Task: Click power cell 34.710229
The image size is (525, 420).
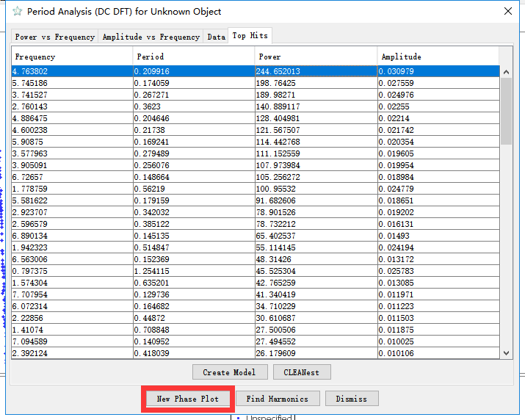Action: [316, 306]
